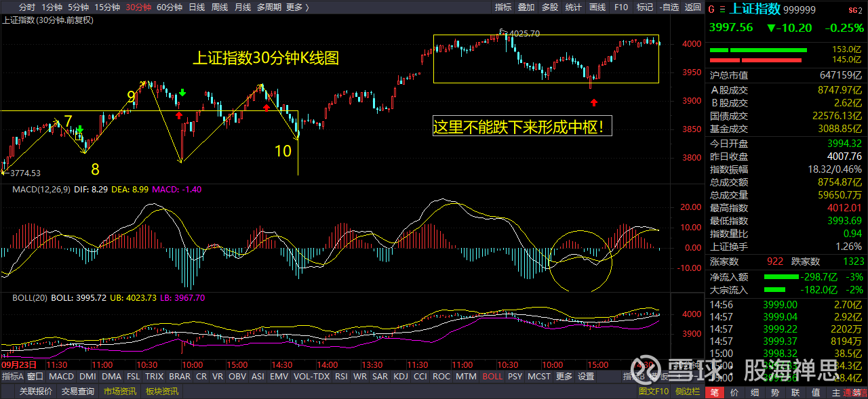Open the 多周期 multi-period view
868x399 pixels.
269,7
